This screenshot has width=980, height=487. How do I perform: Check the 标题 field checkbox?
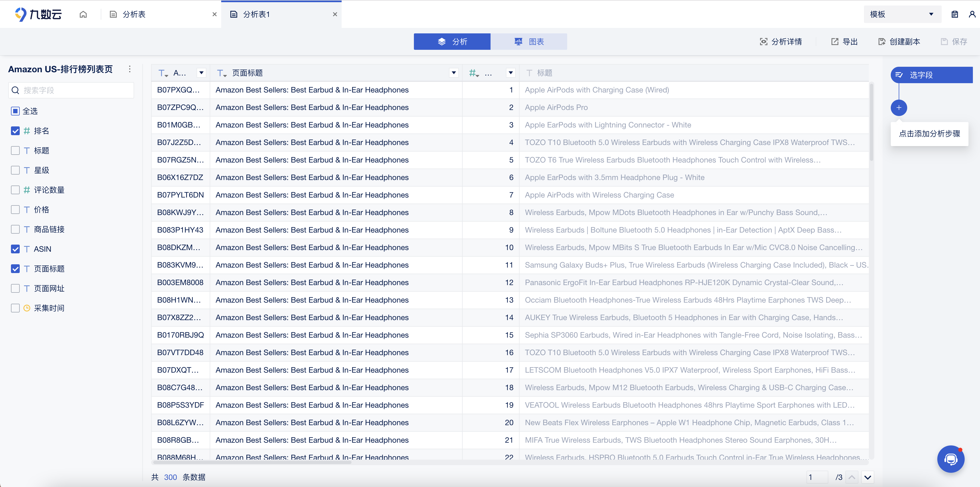[x=15, y=150]
